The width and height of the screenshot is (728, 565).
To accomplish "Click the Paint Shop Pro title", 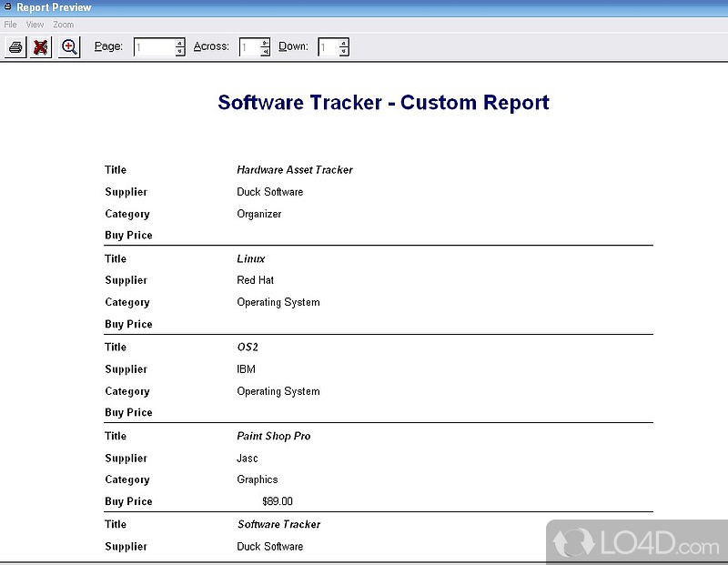I will click(274, 436).
